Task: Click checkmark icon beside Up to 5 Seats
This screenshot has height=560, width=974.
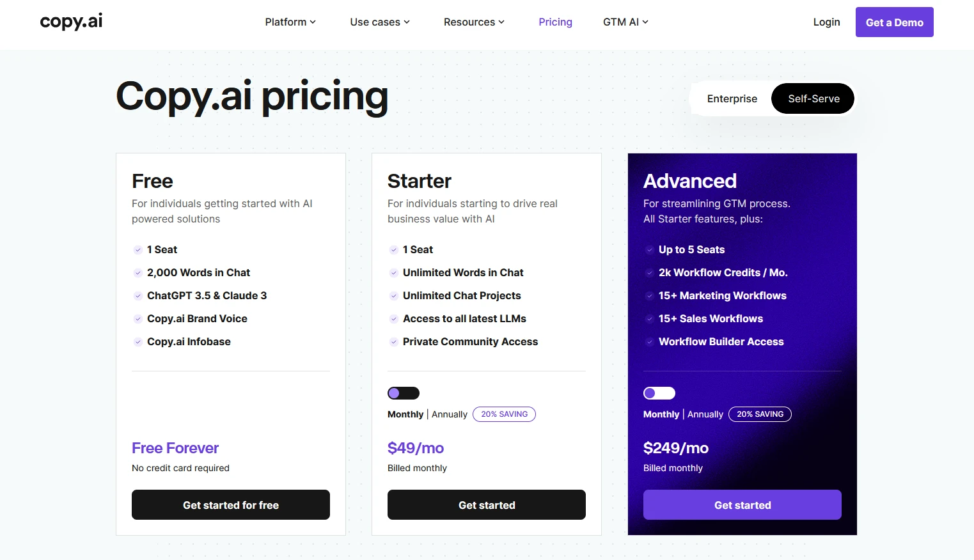Action: coord(649,250)
